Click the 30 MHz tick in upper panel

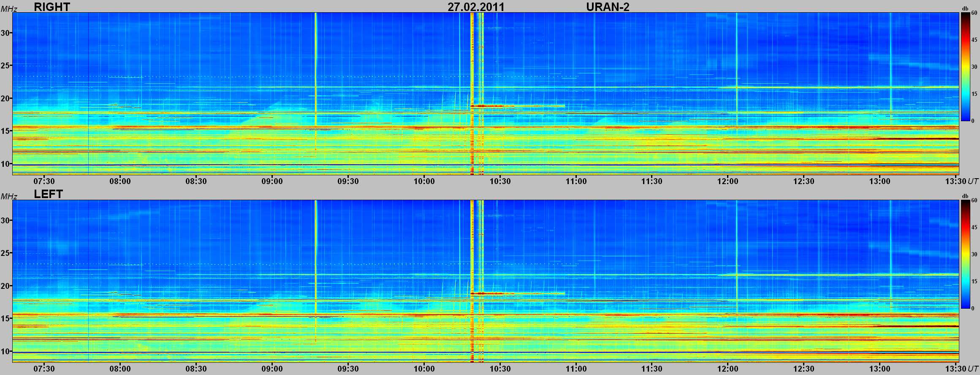(6, 33)
